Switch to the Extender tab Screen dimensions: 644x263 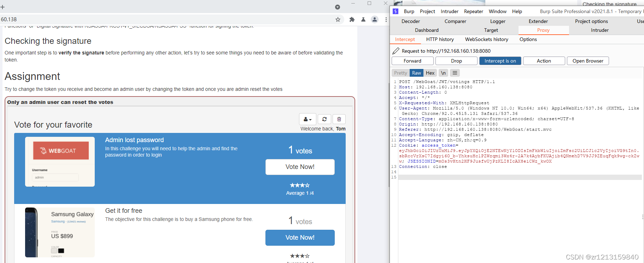point(538,21)
